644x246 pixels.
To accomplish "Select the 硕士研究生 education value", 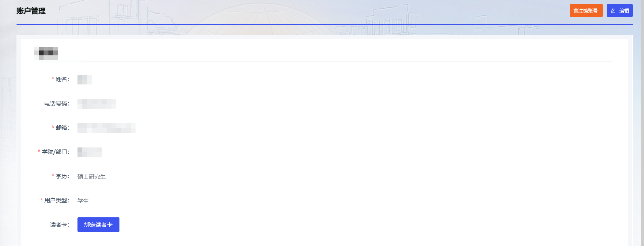I will pos(92,177).
